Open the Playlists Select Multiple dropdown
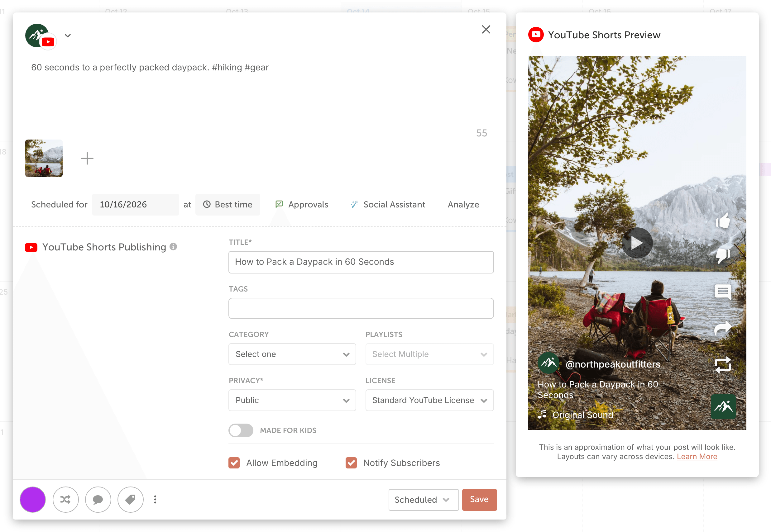771x532 pixels. tap(429, 354)
